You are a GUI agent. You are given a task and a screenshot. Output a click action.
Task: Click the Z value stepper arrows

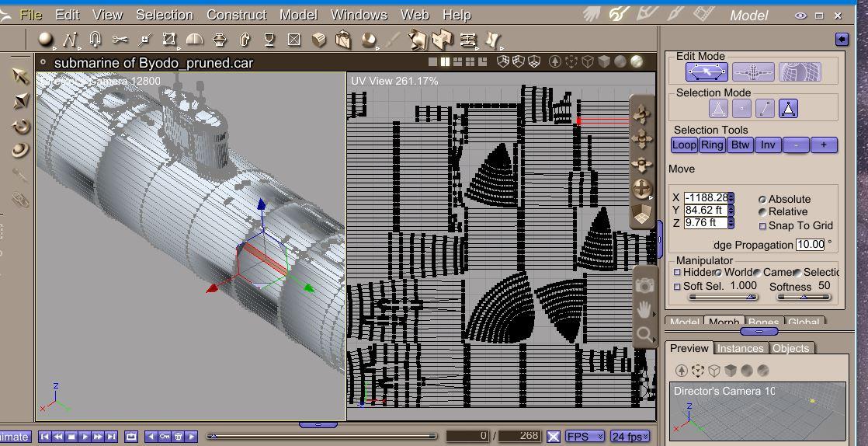tap(731, 223)
